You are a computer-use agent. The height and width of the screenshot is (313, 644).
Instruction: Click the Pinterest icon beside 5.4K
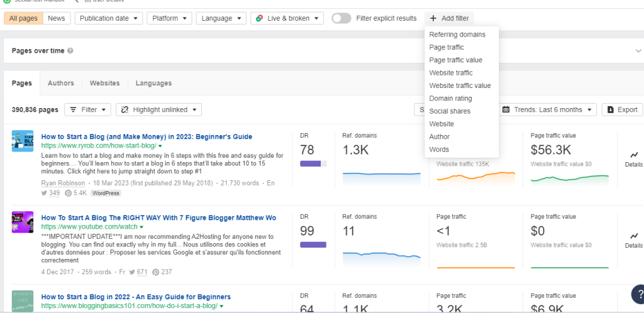tap(68, 193)
